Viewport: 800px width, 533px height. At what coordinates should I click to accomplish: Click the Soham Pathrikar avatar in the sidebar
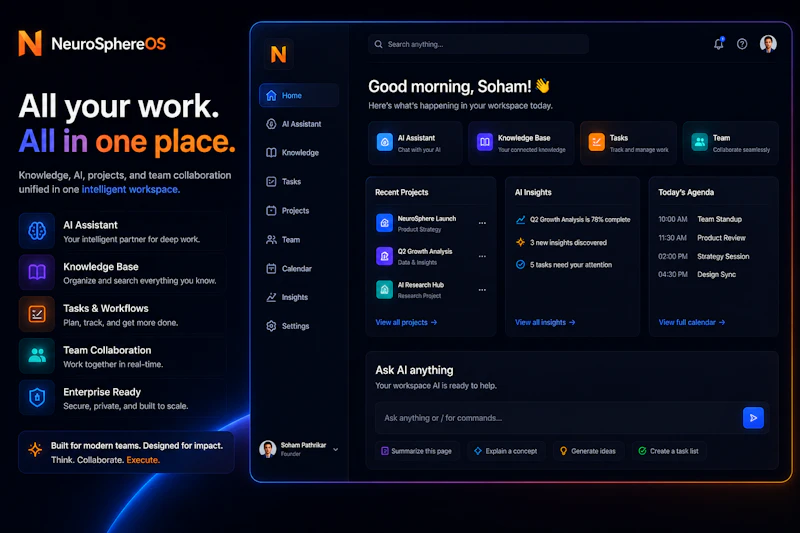pos(267,449)
